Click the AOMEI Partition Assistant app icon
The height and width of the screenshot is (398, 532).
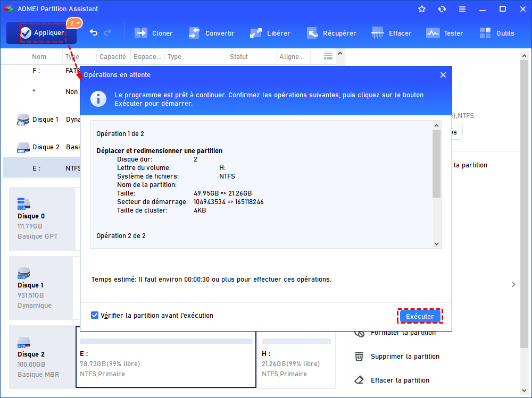[x=9, y=9]
